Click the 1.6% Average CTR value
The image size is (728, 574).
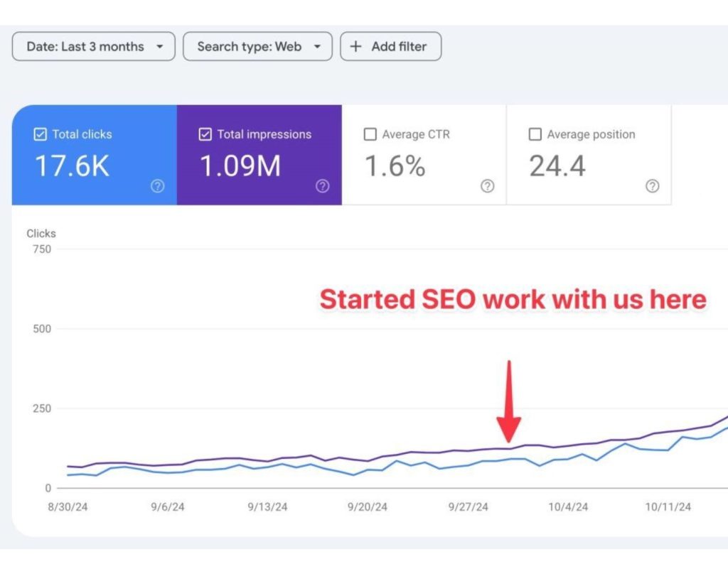[395, 166]
